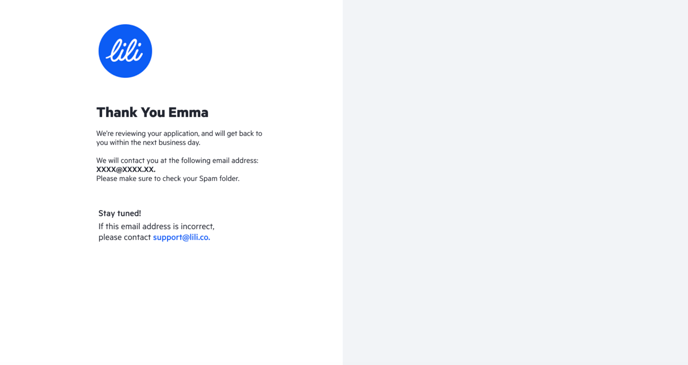This screenshot has width=688, height=365.
Task: Click "If this email address is incorrect" text
Action: [x=156, y=226]
